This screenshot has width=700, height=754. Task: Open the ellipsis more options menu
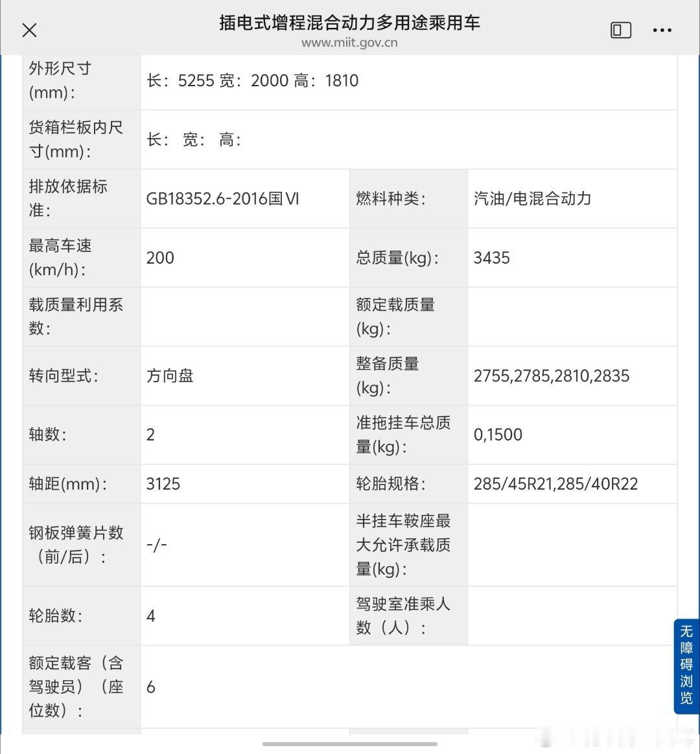662,30
